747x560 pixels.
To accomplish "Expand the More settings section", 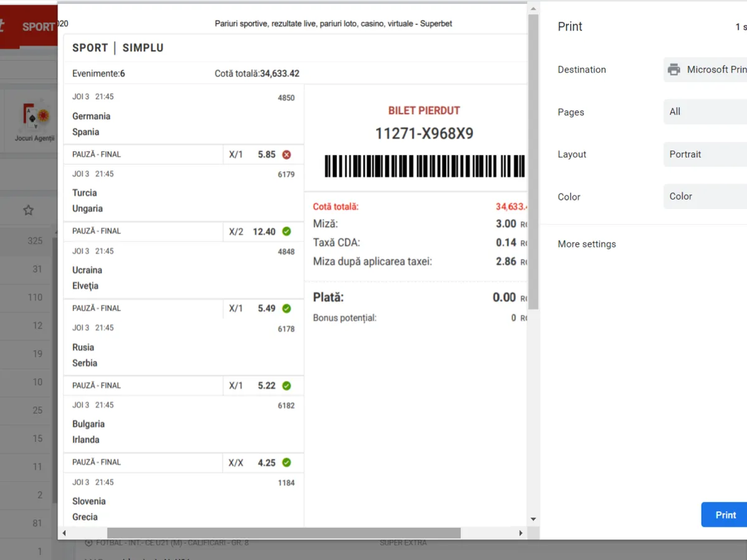I will point(586,244).
